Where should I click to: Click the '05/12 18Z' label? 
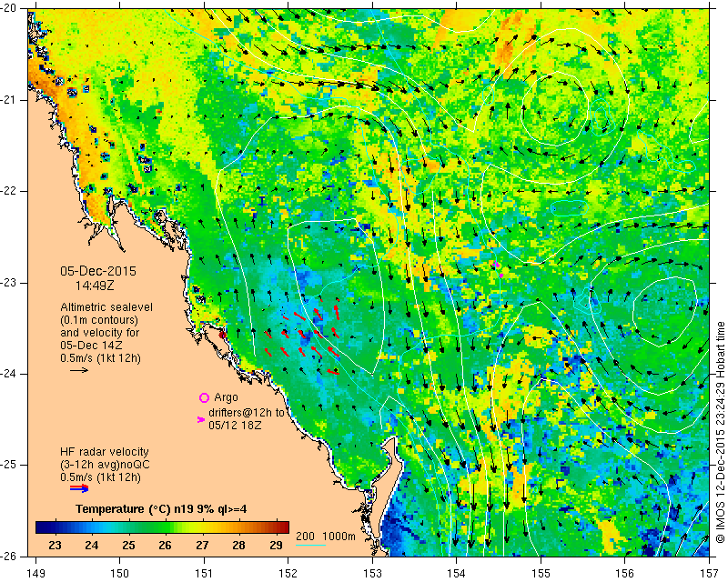coord(235,425)
